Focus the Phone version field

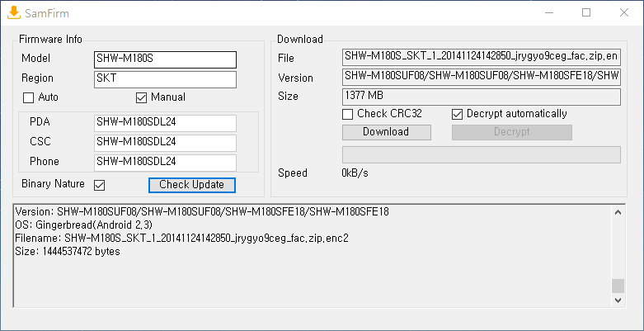pyautogui.click(x=166, y=162)
